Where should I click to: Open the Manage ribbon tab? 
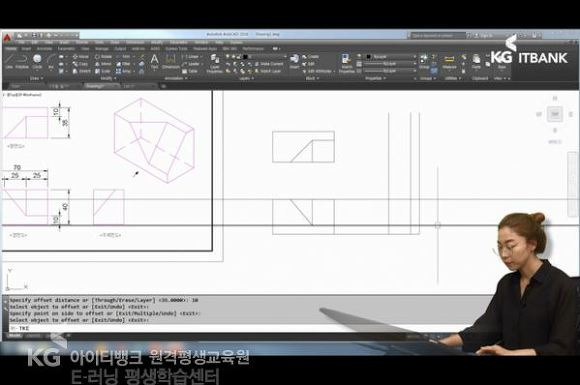(x=102, y=48)
